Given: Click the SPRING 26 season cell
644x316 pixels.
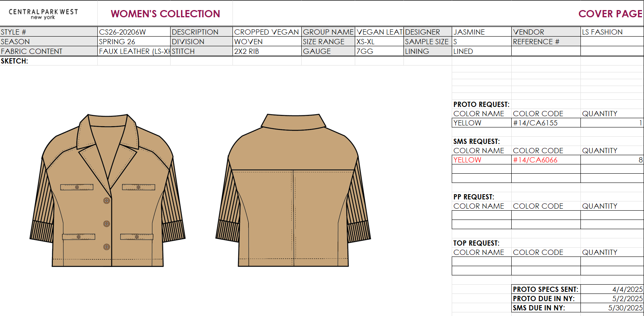Looking at the screenshot, I should 134,41.
